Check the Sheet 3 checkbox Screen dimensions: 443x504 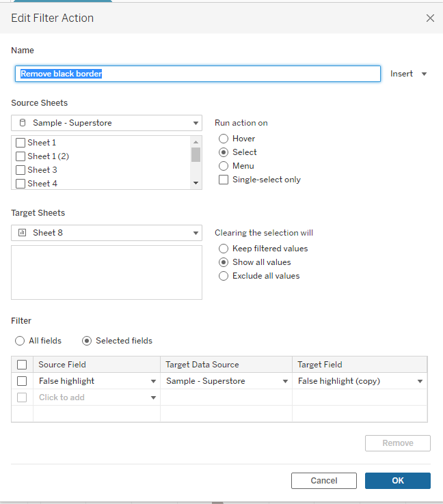[x=21, y=170]
